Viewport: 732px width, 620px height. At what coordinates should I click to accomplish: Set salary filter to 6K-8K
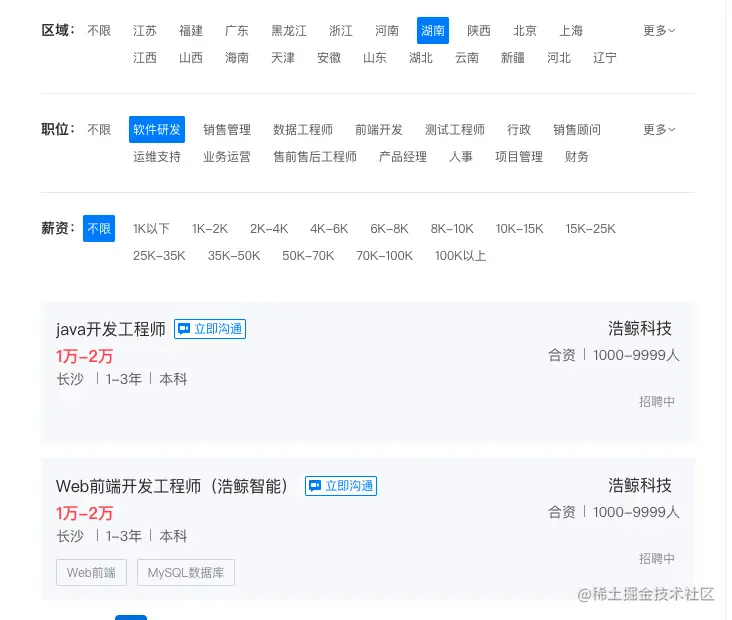389,228
